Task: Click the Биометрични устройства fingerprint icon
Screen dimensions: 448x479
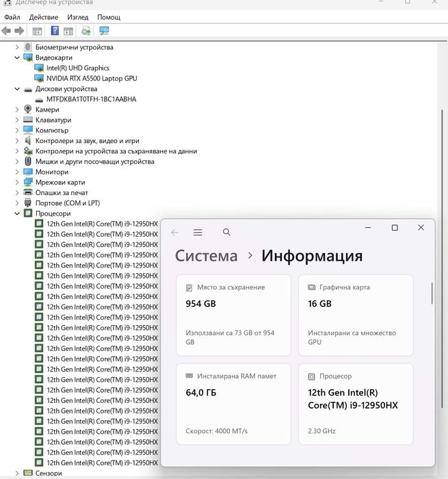Action: point(28,47)
